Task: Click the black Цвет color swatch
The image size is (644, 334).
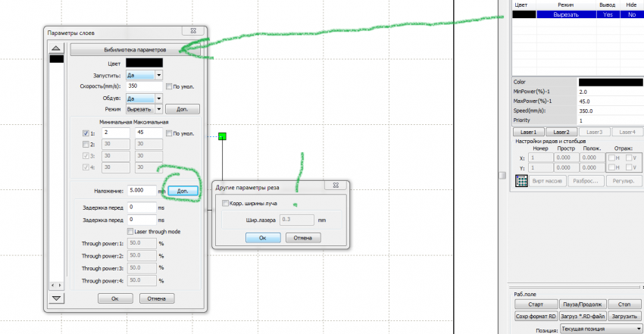Action: tap(144, 63)
